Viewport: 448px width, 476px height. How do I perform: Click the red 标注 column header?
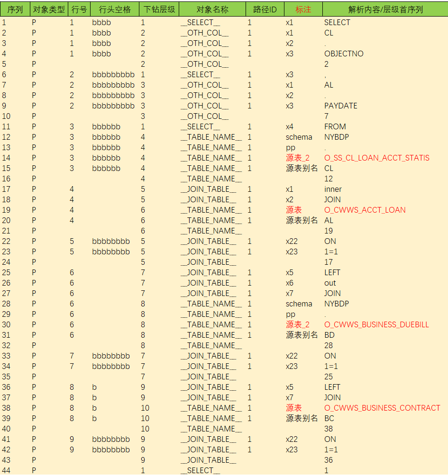pyautogui.click(x=303, y=9)
